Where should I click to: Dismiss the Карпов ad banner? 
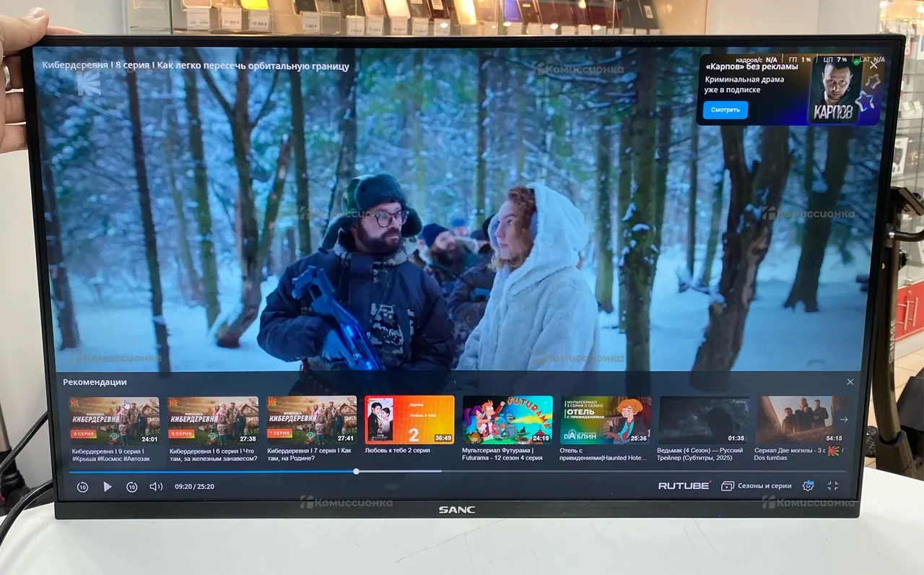coord(873,65)
